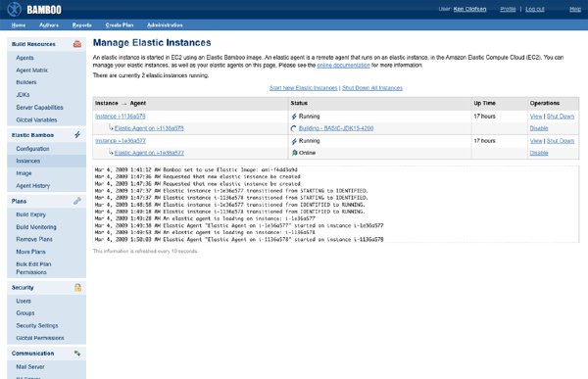Viewport: 588px width, 379px height.
Task: Select Instances in the sidebar
Action: pyautogui.click(x=28, y=161)
